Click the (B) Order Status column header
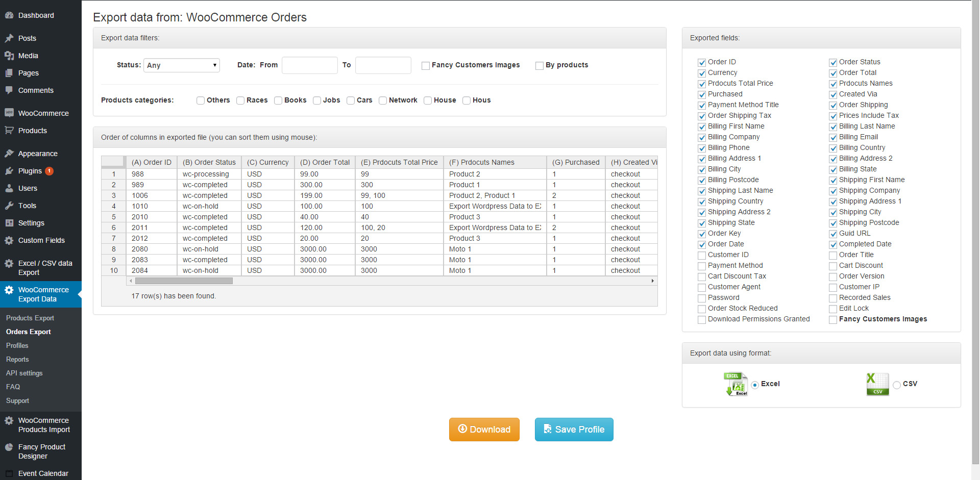The image size is (980, 480). click(x=209, y=162)
